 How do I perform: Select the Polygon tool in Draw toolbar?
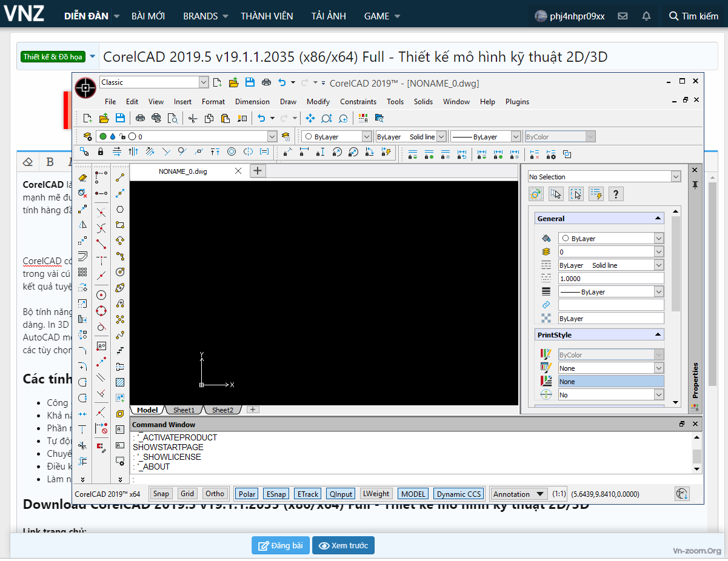[120, 209]
